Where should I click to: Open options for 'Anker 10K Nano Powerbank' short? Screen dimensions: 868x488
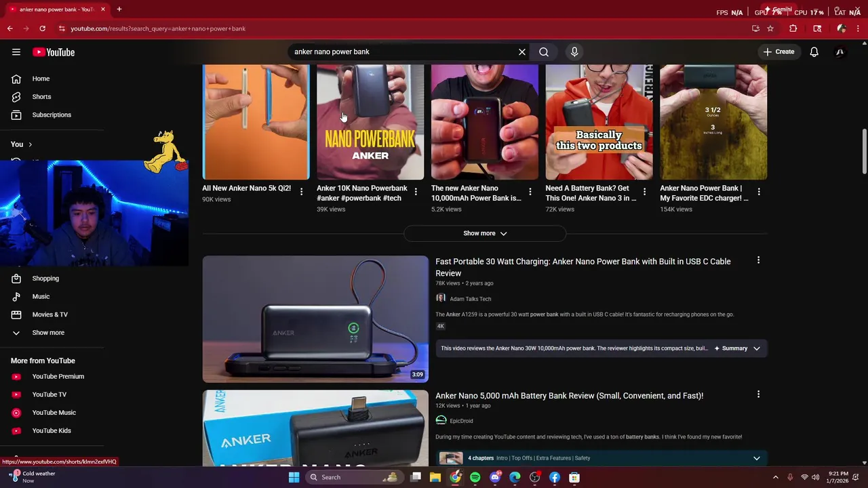(x=416, y=192)
